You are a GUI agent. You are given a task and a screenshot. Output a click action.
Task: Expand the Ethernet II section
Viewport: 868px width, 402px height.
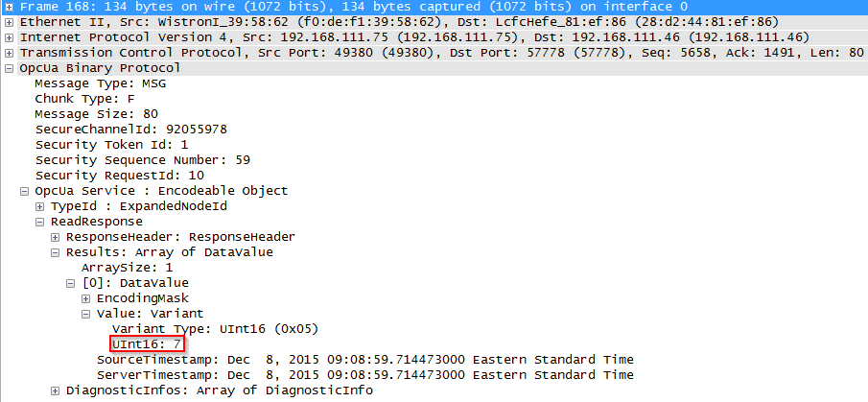coord(9,23)
